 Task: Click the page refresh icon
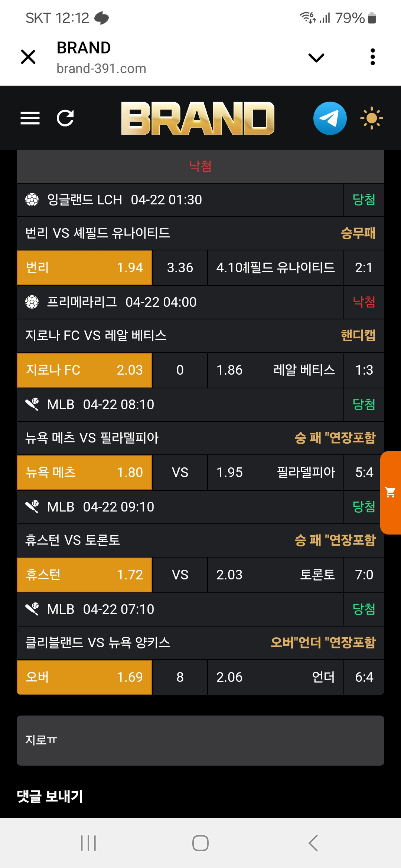65,118
